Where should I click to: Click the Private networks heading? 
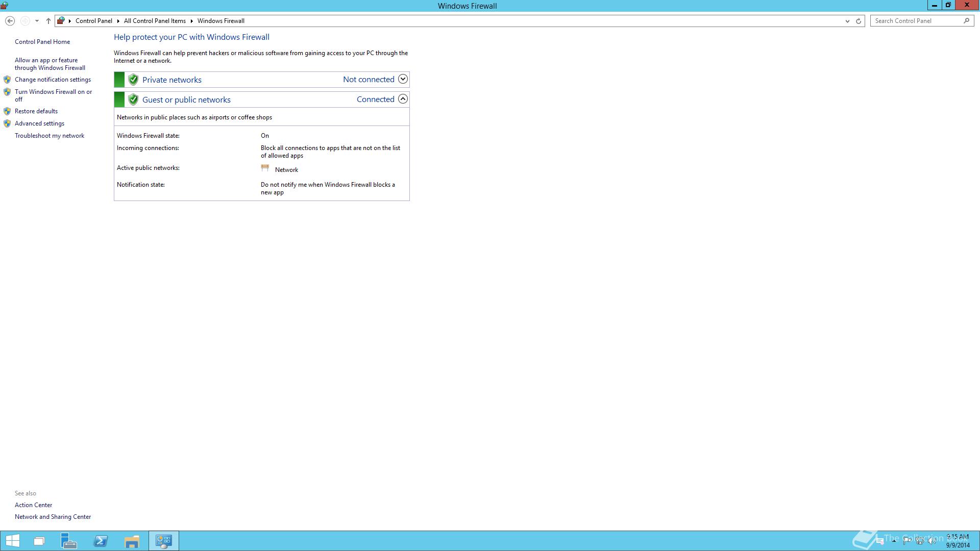[x=172, y=80]
